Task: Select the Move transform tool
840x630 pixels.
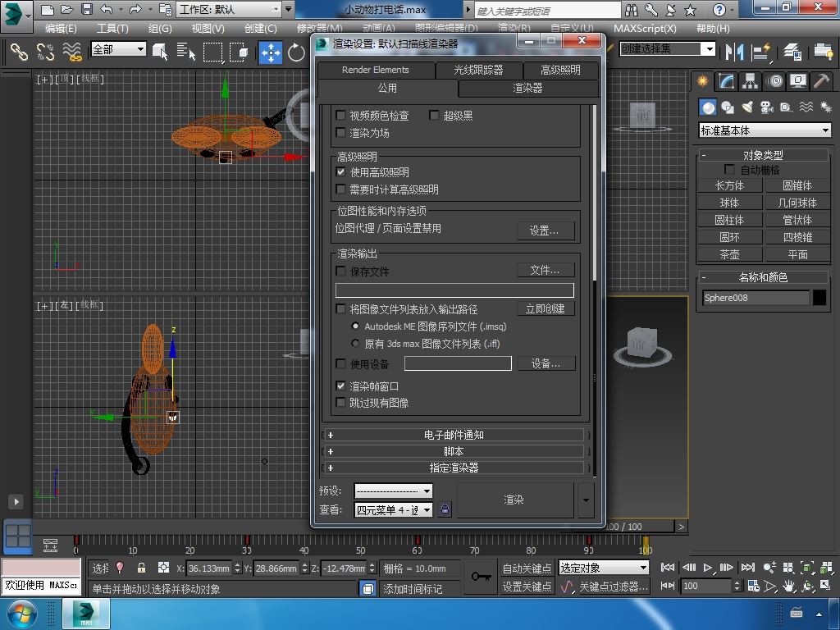Action: pos(271,52)
